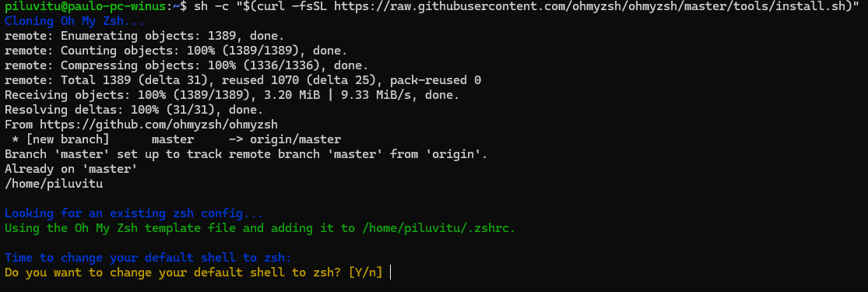The height and width of the screenshot is (292, 868).
Task: Click the 'Compressing objects: 100%' line
Action: coord(187,65)
